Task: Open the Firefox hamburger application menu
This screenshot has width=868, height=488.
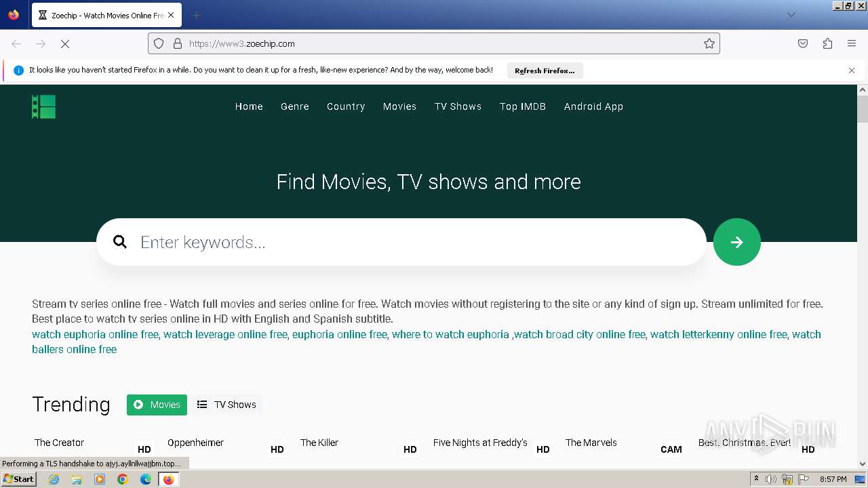Action: tap(852, 43)
